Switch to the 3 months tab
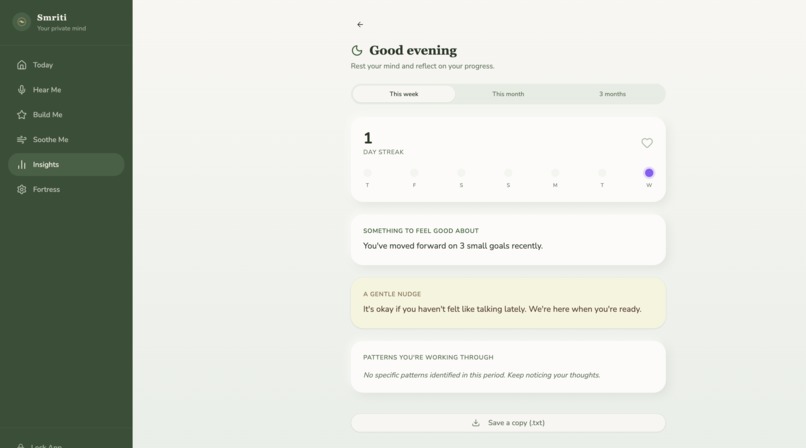 (x=612, y=94)
